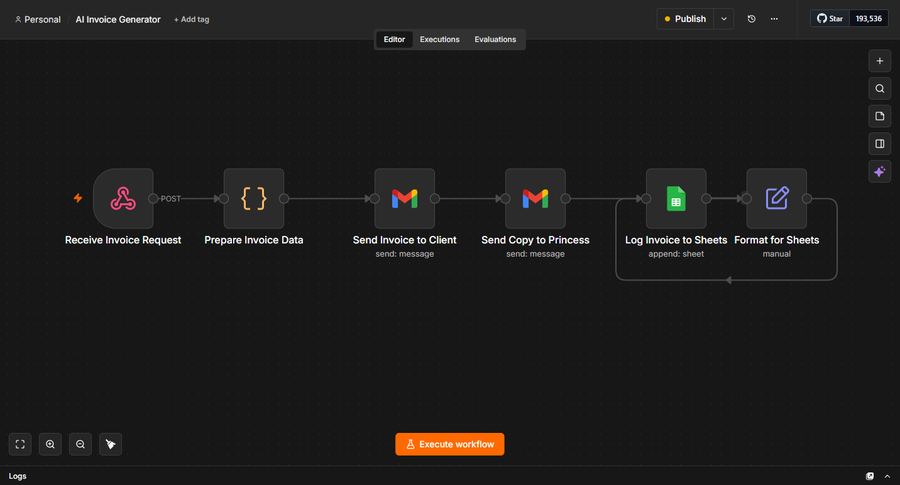Click the "append: sheet" subtitle text
Screen dimensions: 900x485
point(676,254)
